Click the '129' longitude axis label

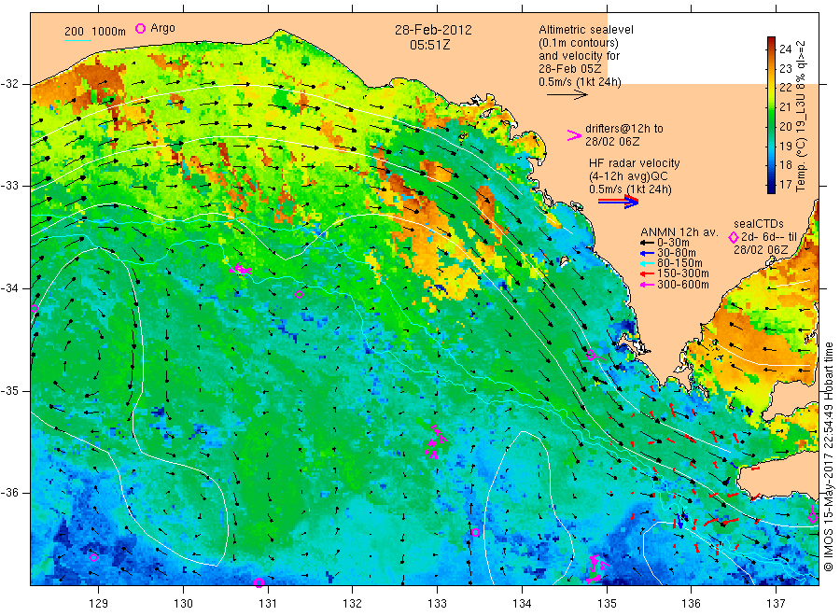pos(99,603)
